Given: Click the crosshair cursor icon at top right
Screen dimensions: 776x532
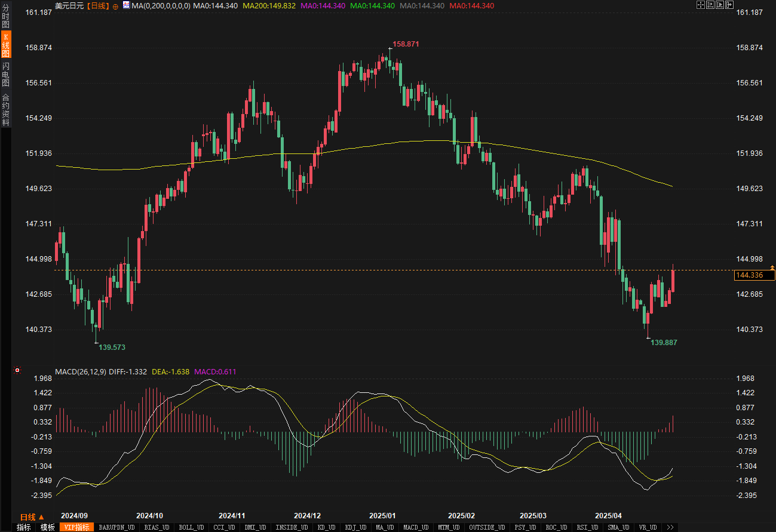Looking at the screenshot, I should [x=701, y=5].
